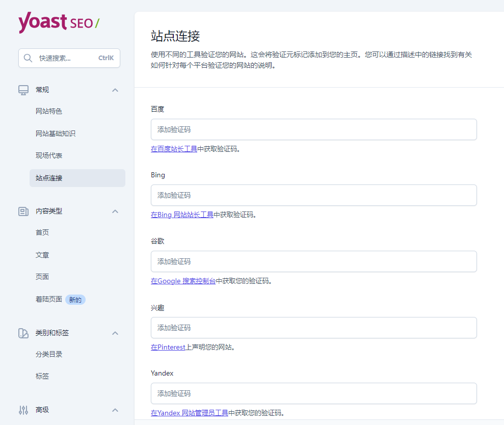
Task: Select the monitor icon beside 常规
Action: click(23, 90)
